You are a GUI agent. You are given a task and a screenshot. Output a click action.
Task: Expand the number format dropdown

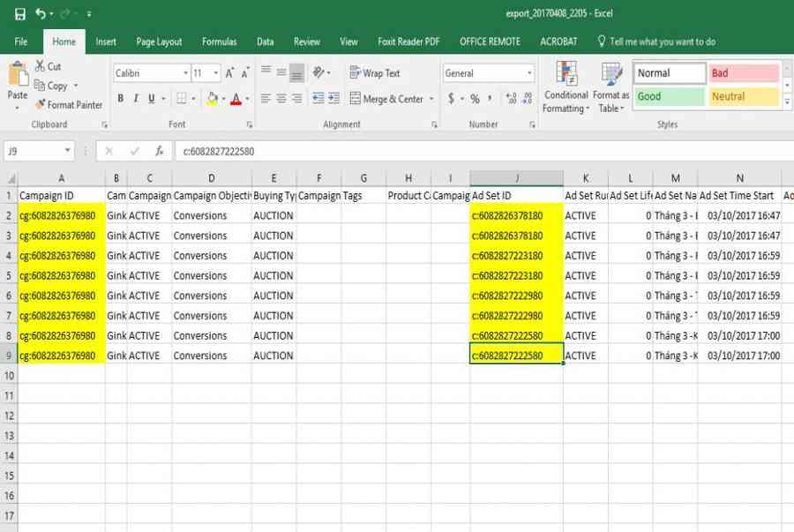coord(529,73)
